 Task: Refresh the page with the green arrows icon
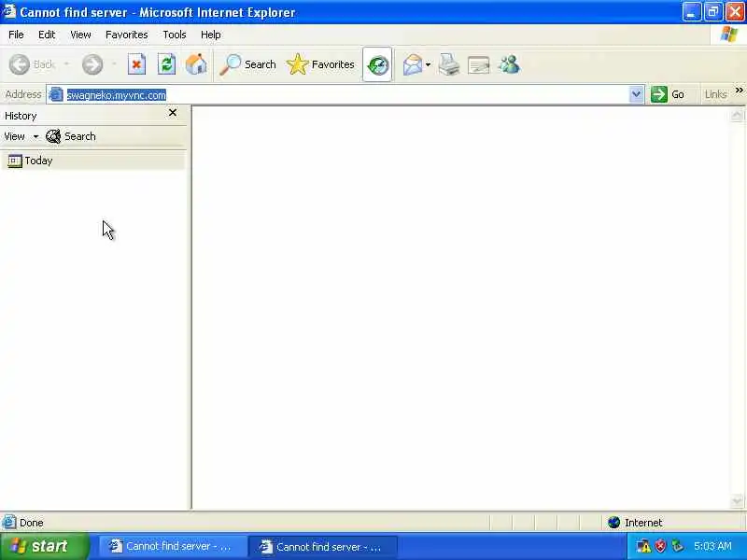167,64
